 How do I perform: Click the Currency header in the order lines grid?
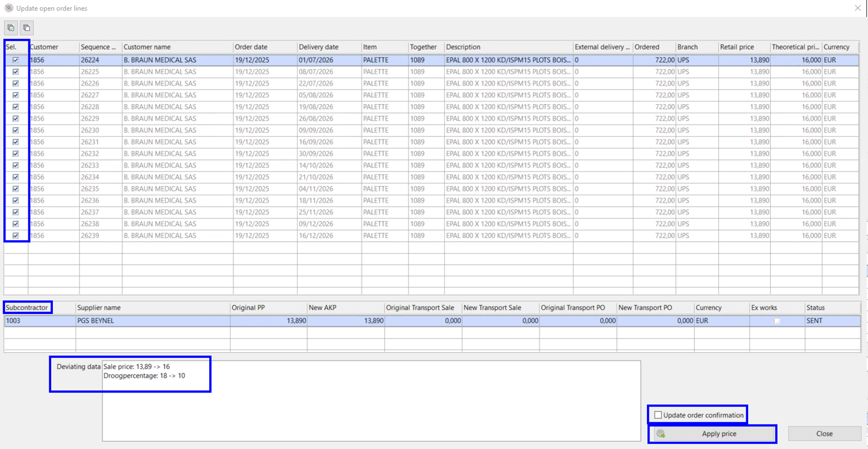tap(840, 47)
